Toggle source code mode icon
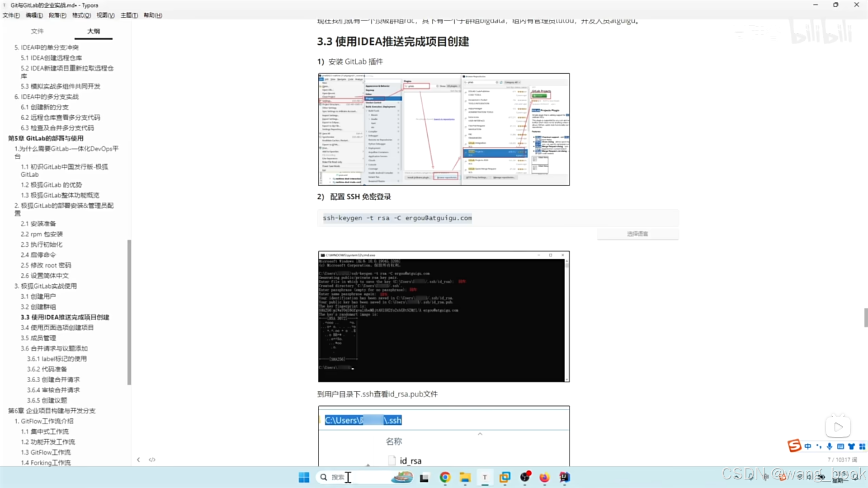 click(x=152, y=460)
